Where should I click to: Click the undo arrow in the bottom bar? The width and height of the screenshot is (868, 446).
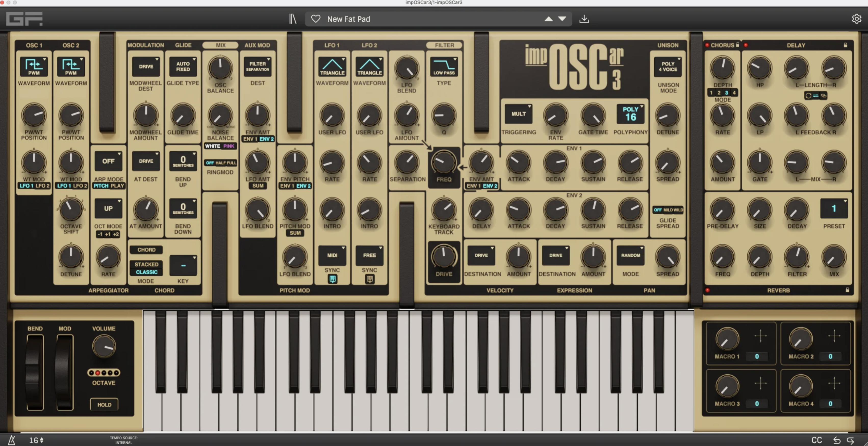(836, 440)
